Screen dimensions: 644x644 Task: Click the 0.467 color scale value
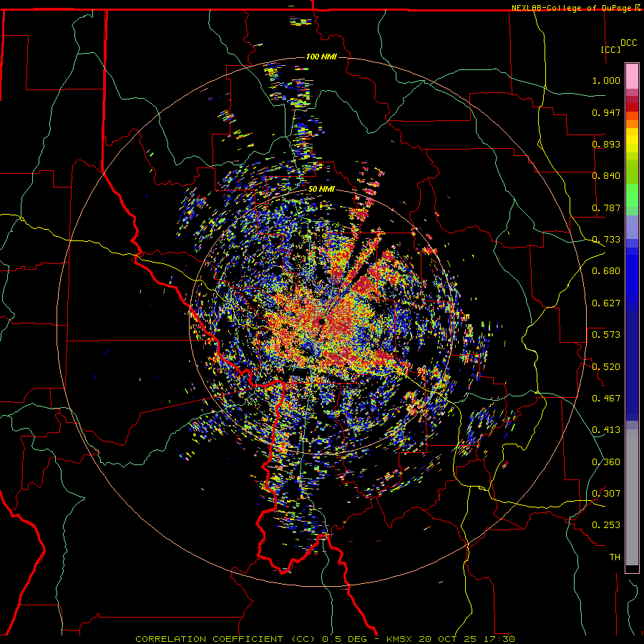tap(606, 399)
